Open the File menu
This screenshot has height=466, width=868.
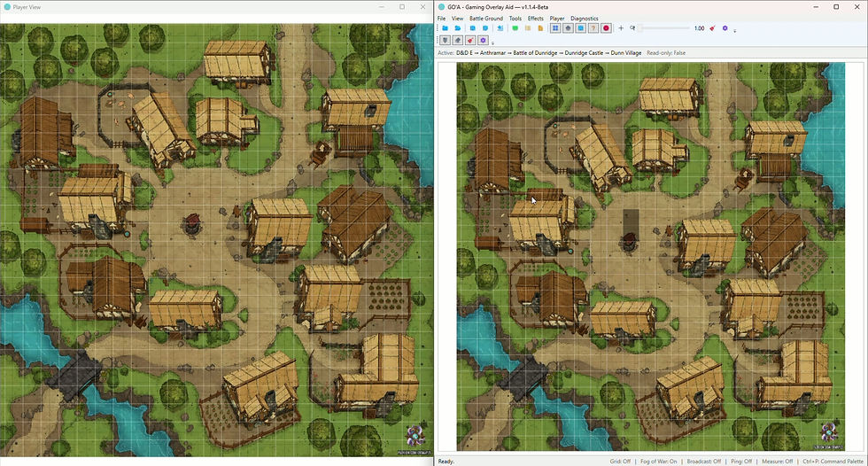point(441,19)
